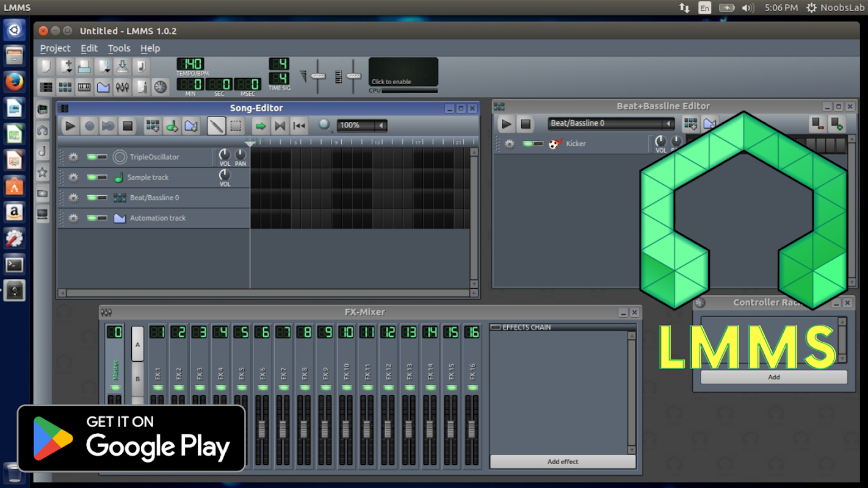Open the Piano Roll from the main toolbar
Image resolution: width=868 pixels, height=488 pixels.
pyautogui.click(x=84, y=87)
